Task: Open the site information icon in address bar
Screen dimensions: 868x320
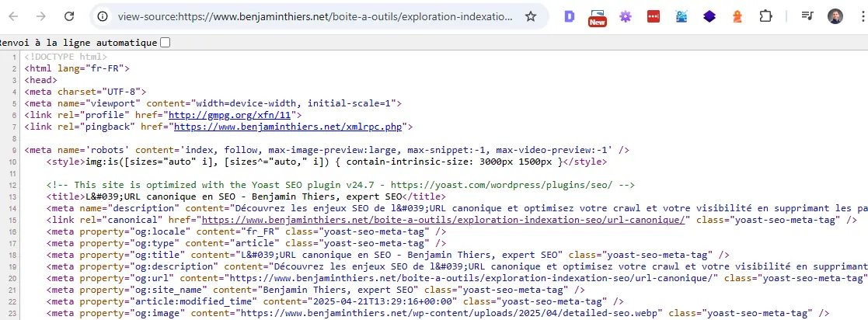Action: pyautogui.click(x=103, y=16)
